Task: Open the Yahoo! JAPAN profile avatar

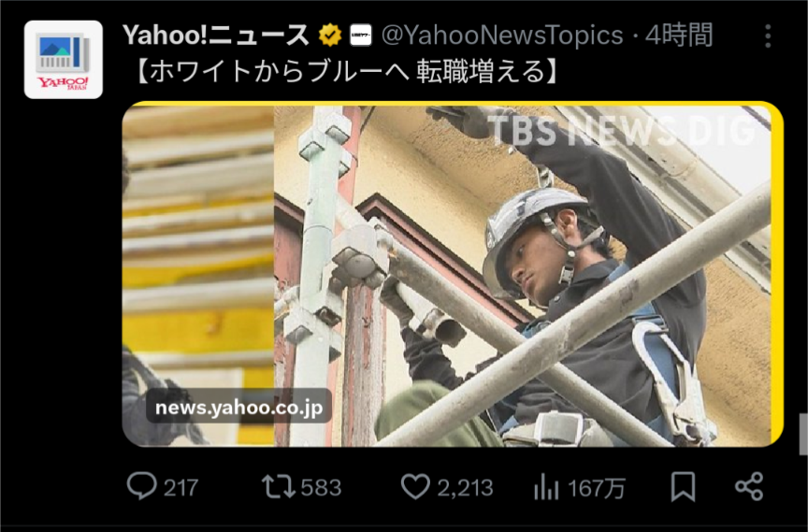Action: (64, 59)
